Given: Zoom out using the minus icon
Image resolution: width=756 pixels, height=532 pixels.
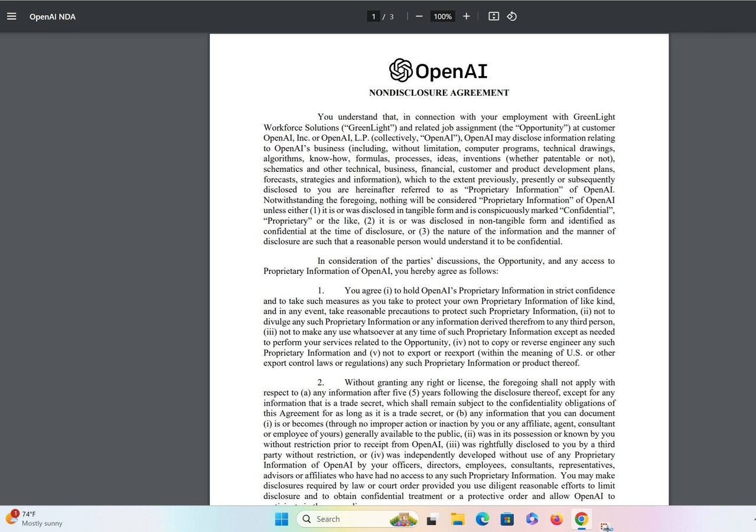Looking at the screenshot, I should pos(419,17).
